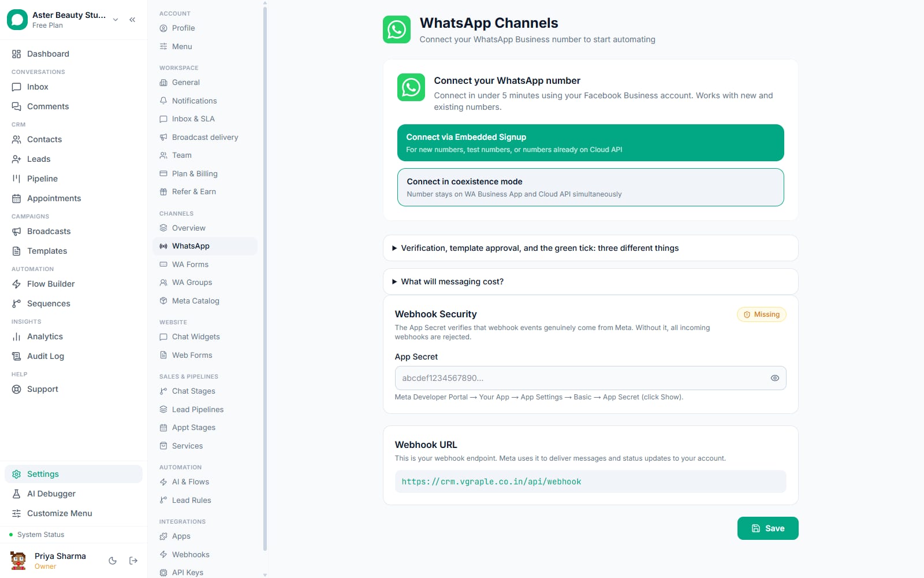Image resolution: width=924 pixels, height=578 pixels.
Task: Click the Support lifebuoy icon
Action: 16,389
